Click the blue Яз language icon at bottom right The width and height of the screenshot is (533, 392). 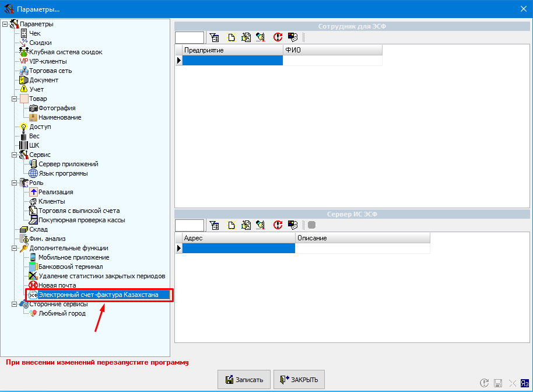click(525, 383)
